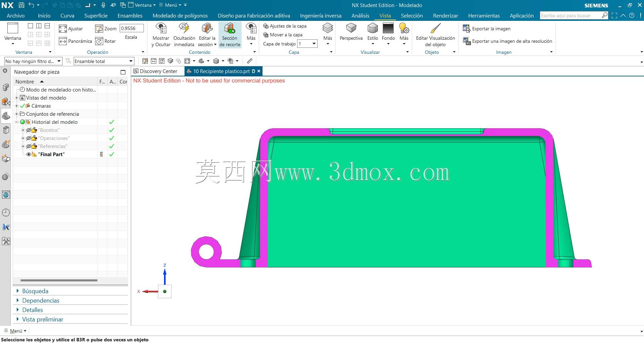Click the microphone voice command icon
This screenshot has width=644, height=343.
(x=103, y=5)
